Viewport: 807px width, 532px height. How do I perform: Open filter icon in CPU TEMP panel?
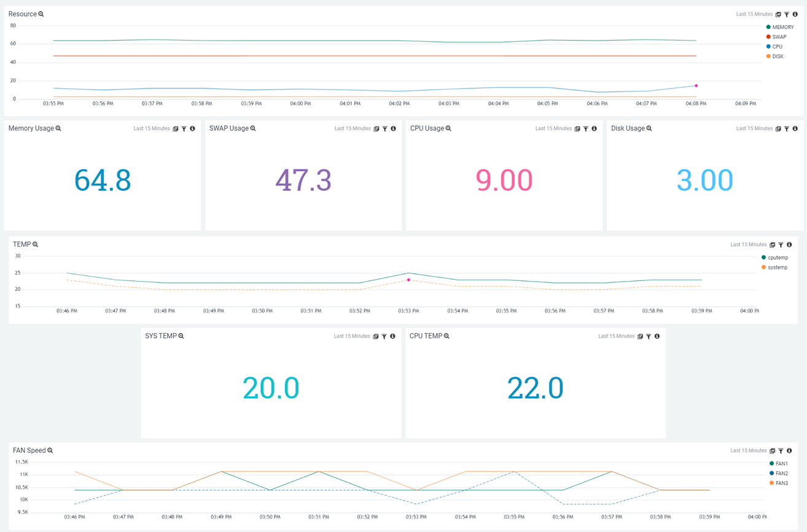pos(649,336)
